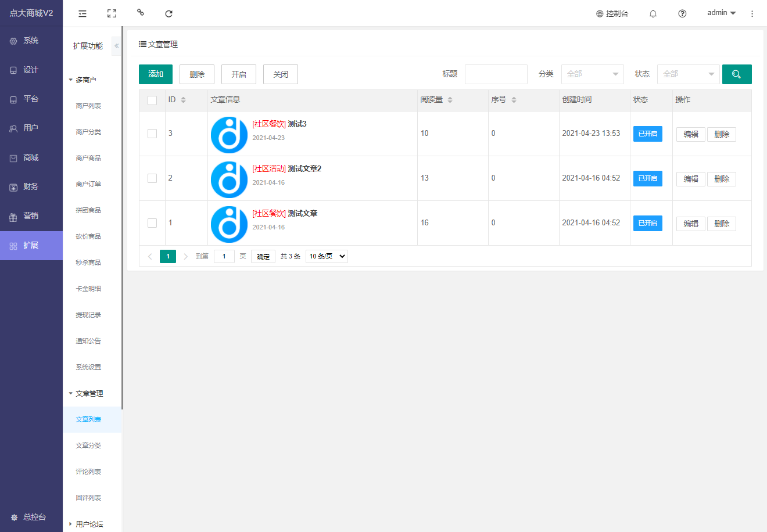This screenshot has height=532, width=767.
Task: Go to 商城 in the main sidebar
Action: coord(31,157)
